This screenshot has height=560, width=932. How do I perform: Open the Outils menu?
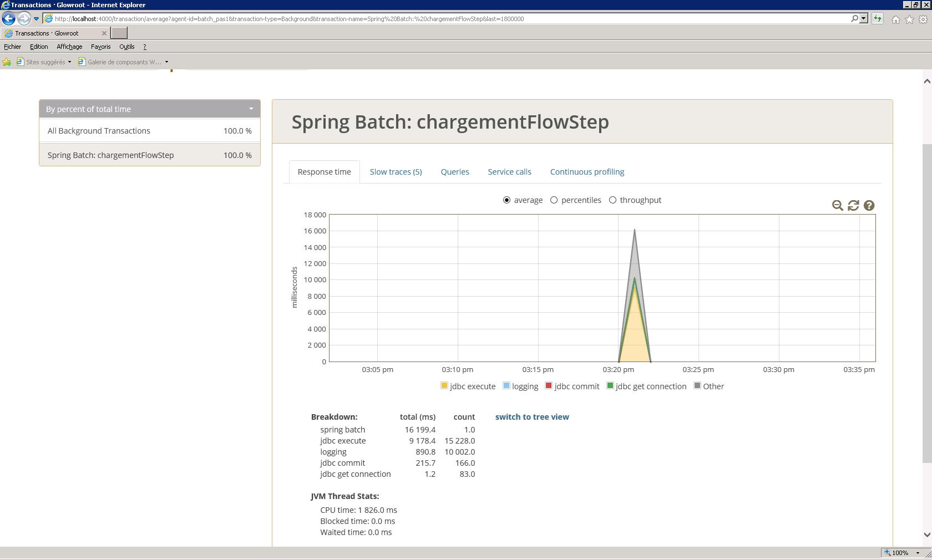tap(126, 47)
